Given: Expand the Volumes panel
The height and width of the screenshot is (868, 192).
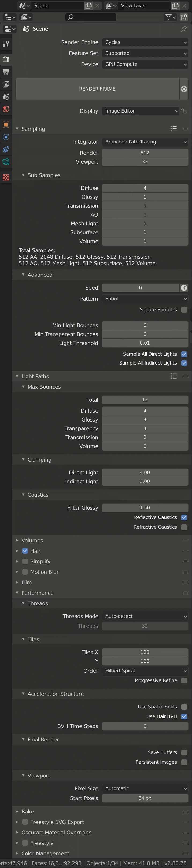Looking at the screenshot, I should (x=17, y=541).
